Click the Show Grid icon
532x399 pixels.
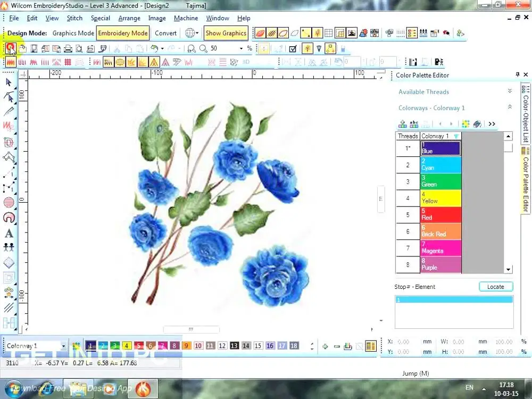click(329, 33)
